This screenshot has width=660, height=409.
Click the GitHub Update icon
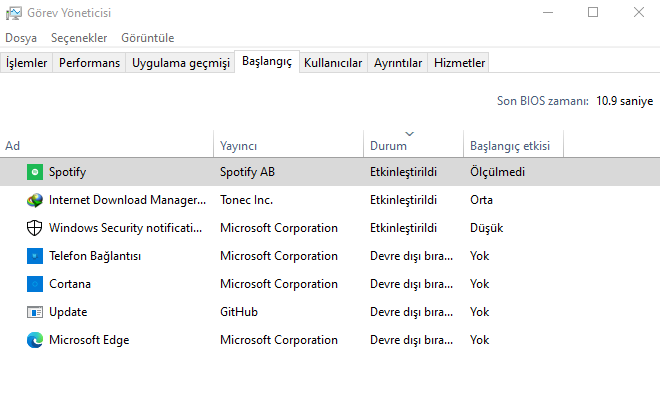pyautogui.click(x=35, y=312)
